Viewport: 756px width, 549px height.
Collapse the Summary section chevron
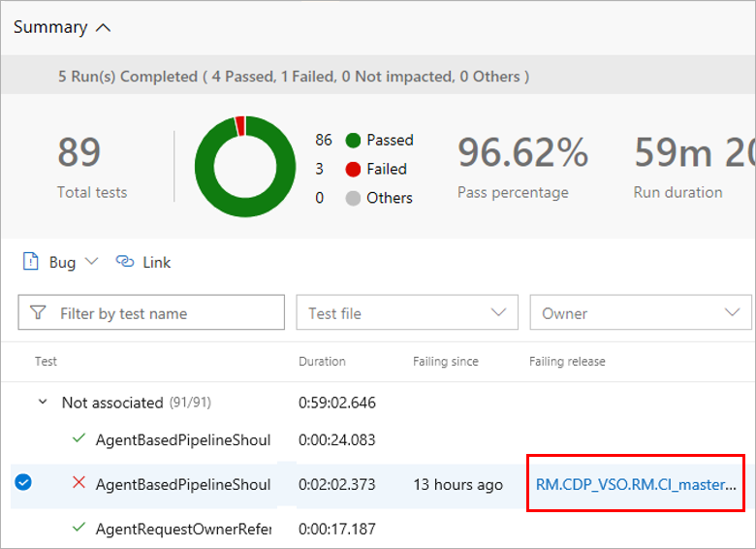point(103,28)
